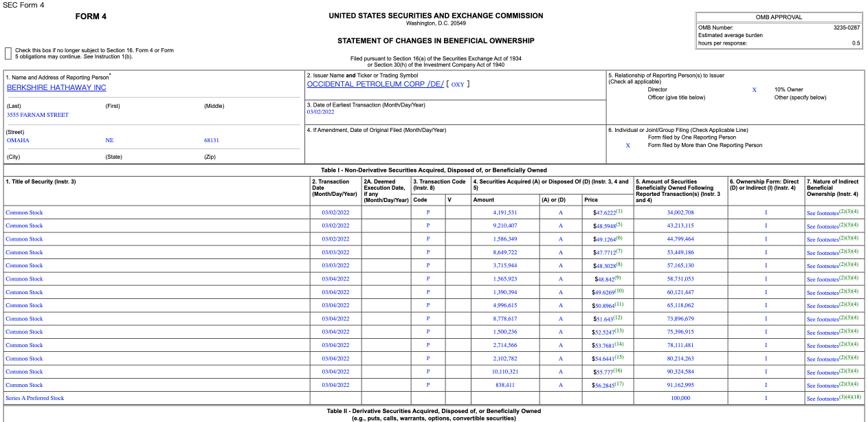Click the amount 8,778,617
The width and height of the screenshot is (868, 422).
(x=505, y=319)
